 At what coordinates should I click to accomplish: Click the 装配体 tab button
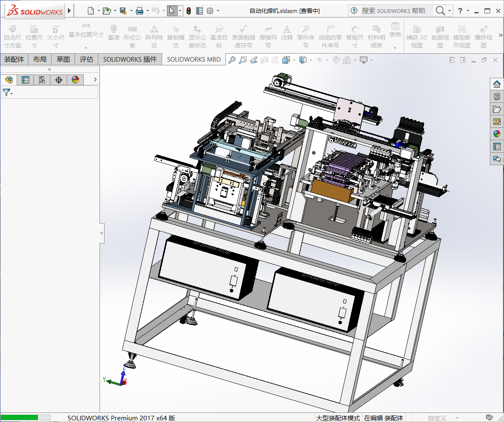pyautogui.click(x=14, y=60)
